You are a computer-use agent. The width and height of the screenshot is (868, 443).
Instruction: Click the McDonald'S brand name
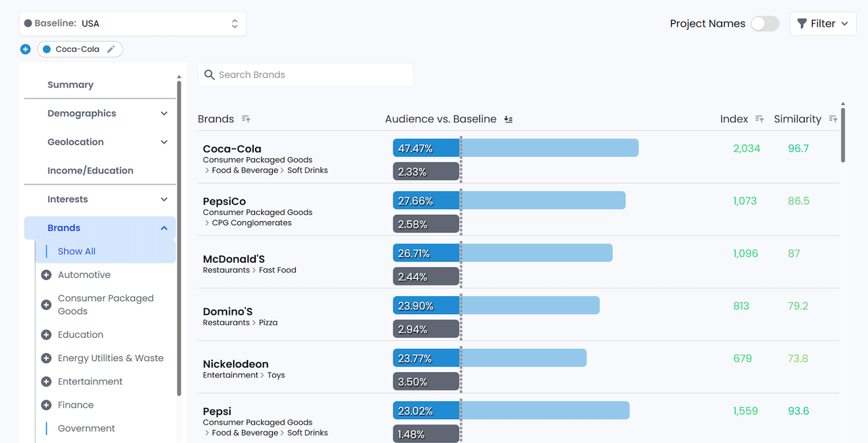(x=234, y=259)
